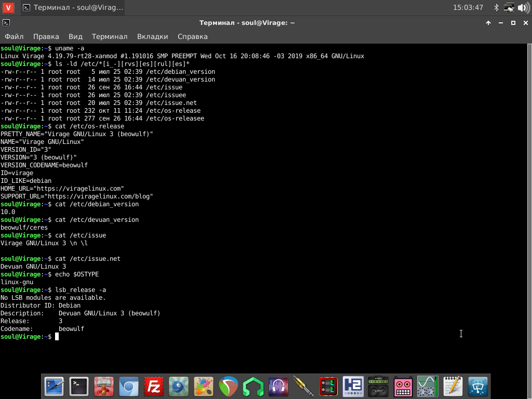Open the Файл menu
532x399 pixels.
coord(14,36)
